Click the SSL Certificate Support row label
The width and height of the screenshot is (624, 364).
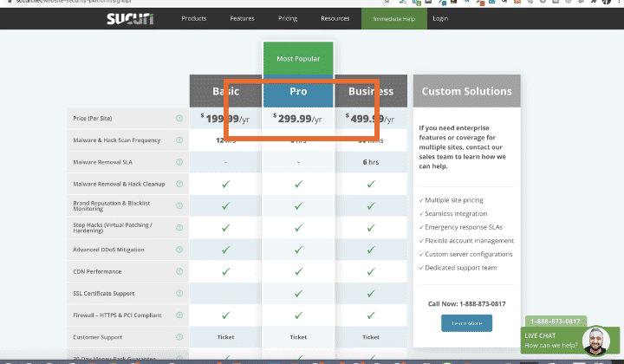tap(104, 293)
